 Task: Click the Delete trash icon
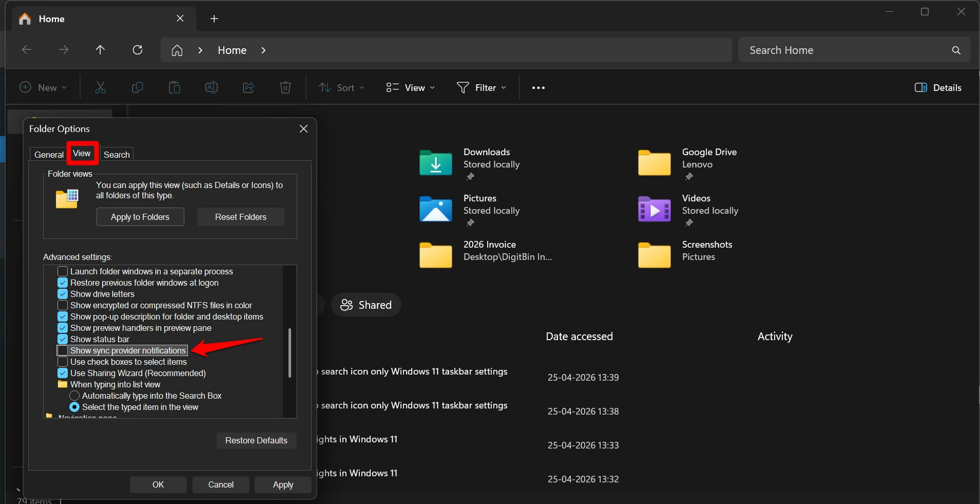[x=285, y=87]
